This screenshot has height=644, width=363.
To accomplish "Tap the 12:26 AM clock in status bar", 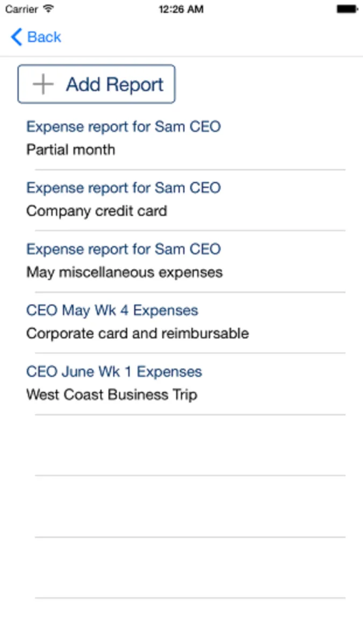I will tap(181, 9).
